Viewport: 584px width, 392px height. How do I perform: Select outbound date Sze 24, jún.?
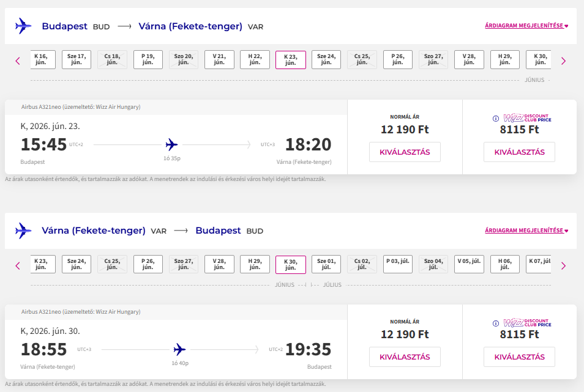point(326,59)
